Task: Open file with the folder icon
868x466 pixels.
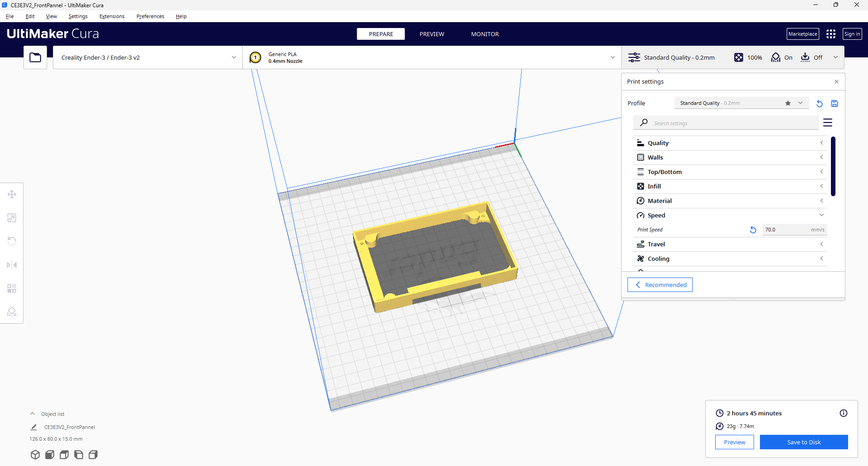Action: click(35, 57)
